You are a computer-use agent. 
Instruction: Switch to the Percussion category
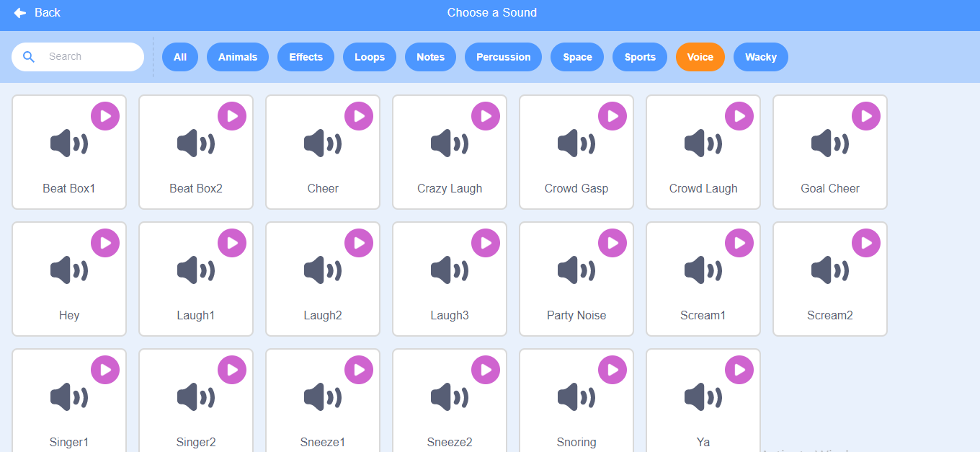coord(503,57)
